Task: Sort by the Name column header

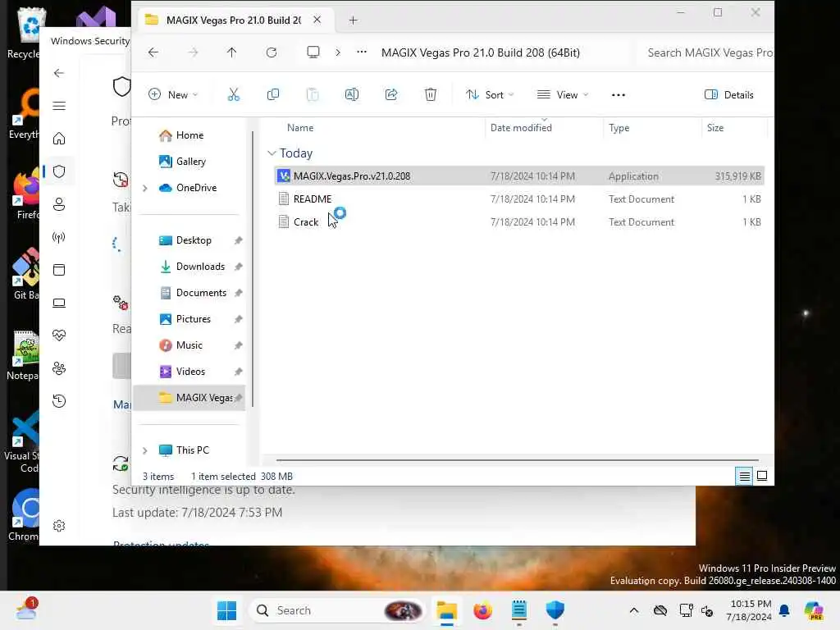Action: pos(300,128)
